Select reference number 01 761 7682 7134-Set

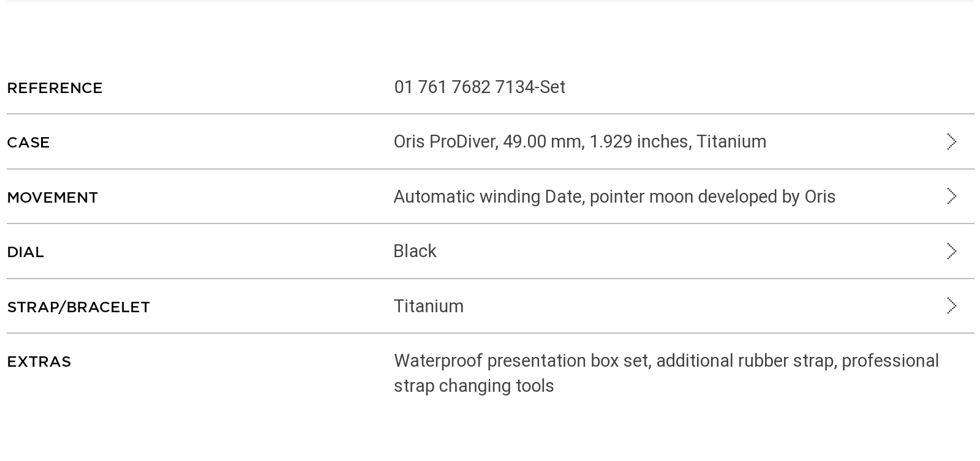480,87
